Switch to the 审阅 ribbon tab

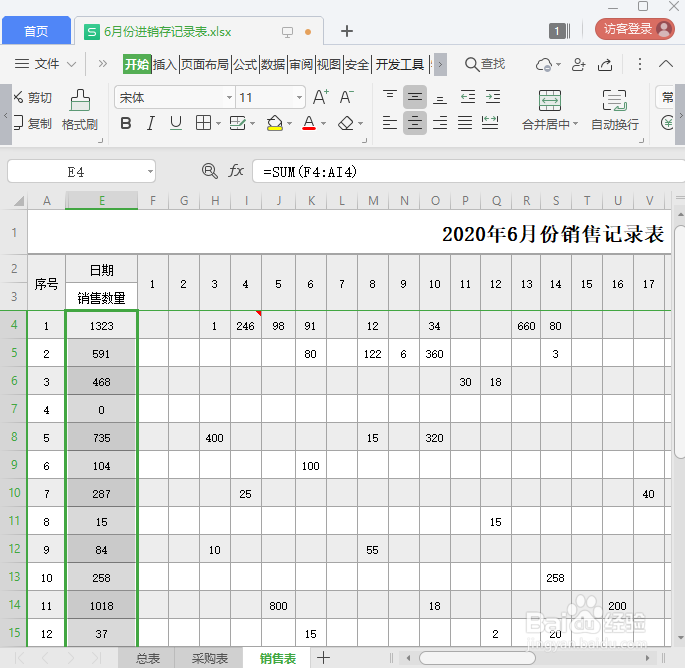click(x=301, y=65)
